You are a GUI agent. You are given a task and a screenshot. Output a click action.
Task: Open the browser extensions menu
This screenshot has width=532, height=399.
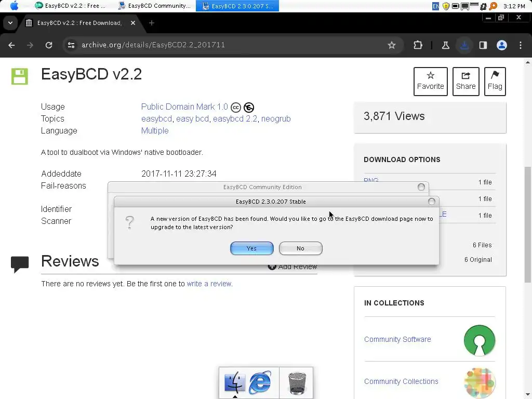pos(418,45)
